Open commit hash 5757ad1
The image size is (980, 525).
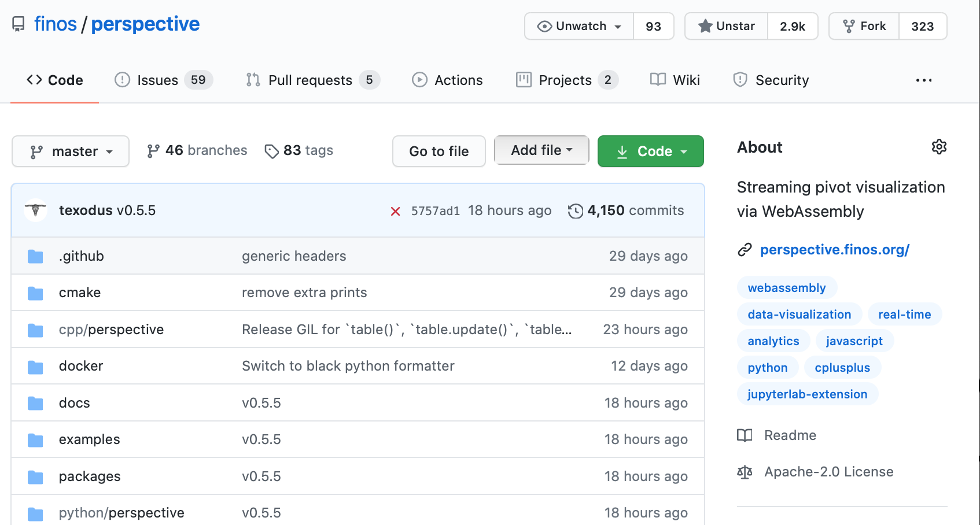pos(436,211)
